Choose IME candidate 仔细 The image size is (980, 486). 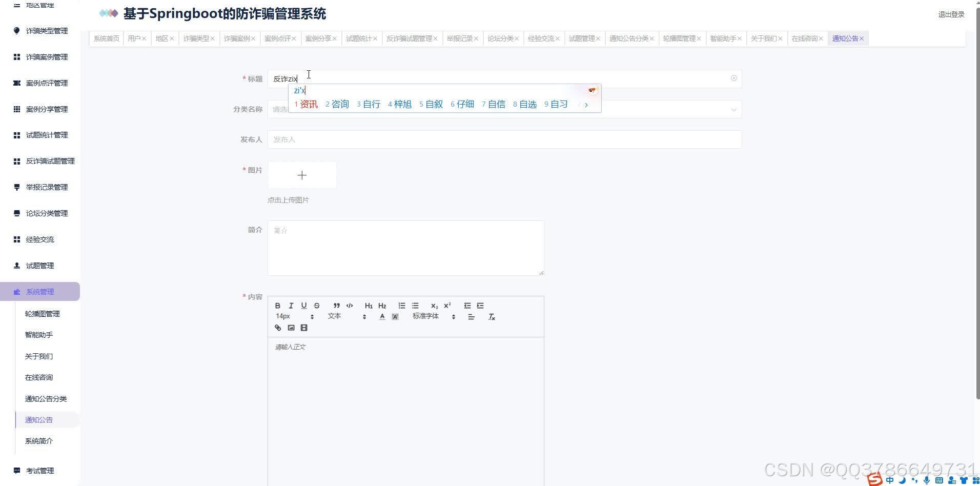coord(462,104)
